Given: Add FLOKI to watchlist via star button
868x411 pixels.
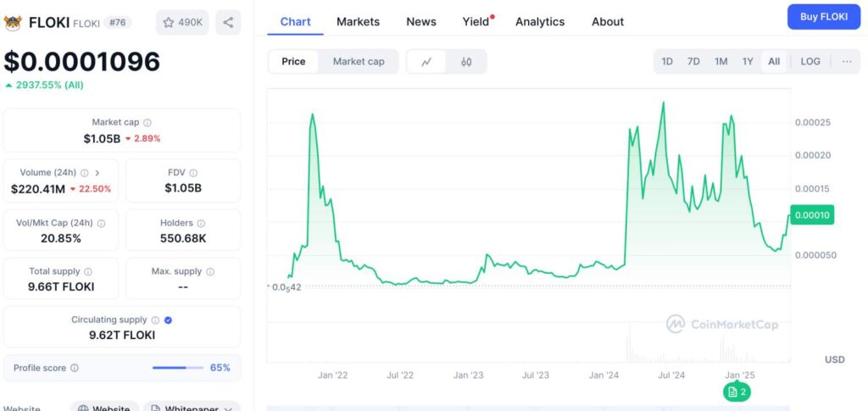Looking at the screenshot, I should [x=182, y=22].
